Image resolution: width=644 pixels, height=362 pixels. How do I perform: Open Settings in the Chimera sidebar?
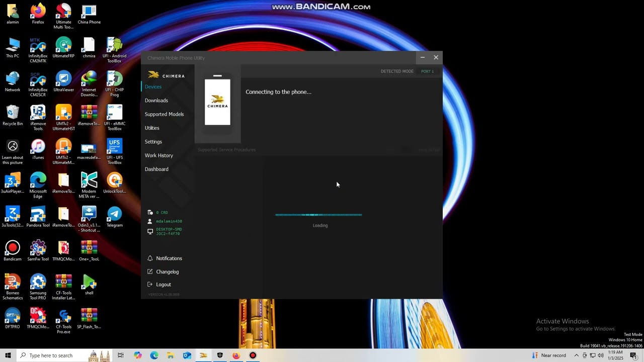coord(153,142)
